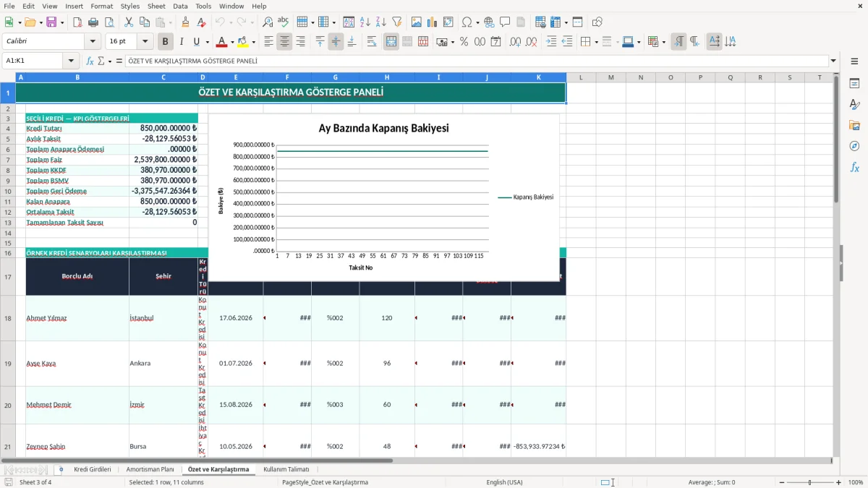
Task: Expand the formula bar
Action: [x=833, y=61]
